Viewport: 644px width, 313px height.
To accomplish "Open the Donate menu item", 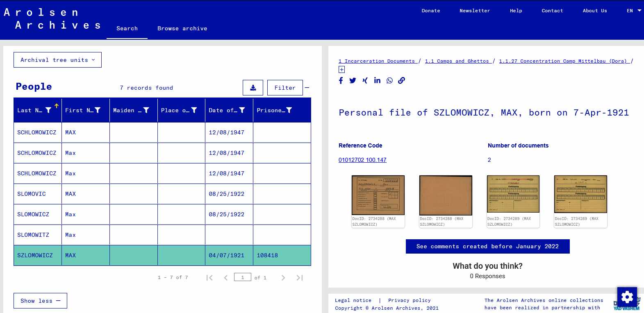I will [x=430, y=11].
